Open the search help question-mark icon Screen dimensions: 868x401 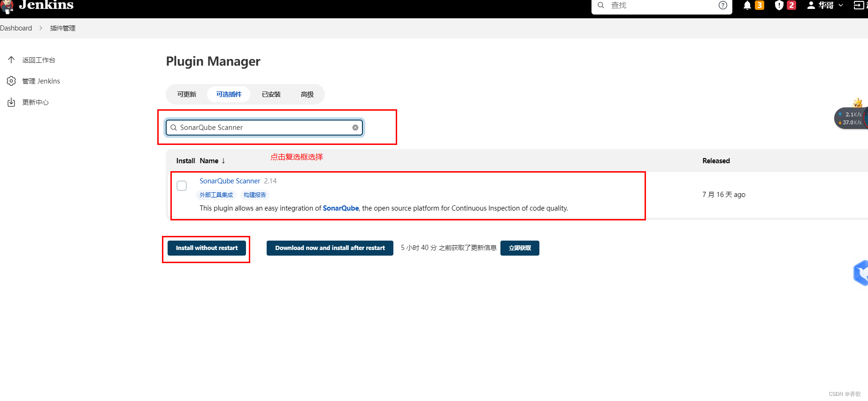pos(723,5)
